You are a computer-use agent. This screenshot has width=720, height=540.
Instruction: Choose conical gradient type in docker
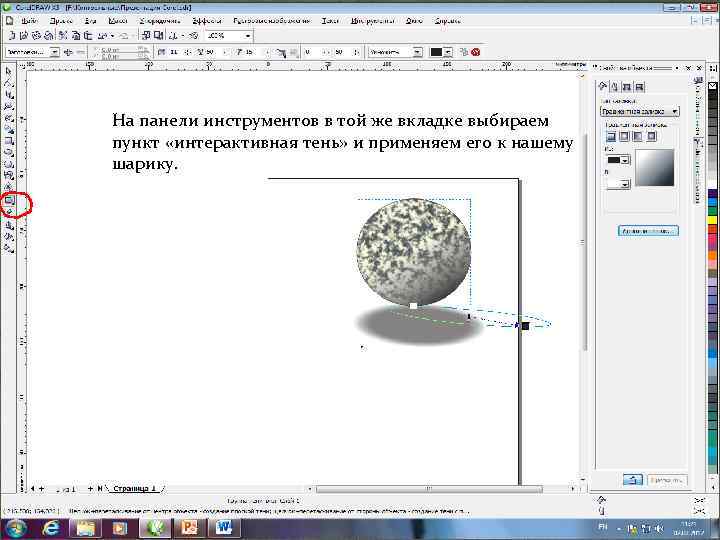coord(638,136)
